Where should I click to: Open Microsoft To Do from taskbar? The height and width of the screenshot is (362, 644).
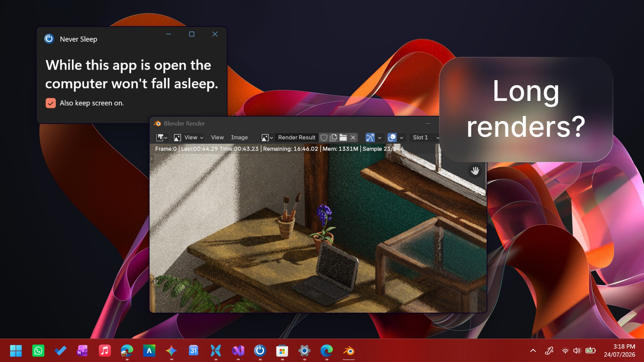coord(60,351)
